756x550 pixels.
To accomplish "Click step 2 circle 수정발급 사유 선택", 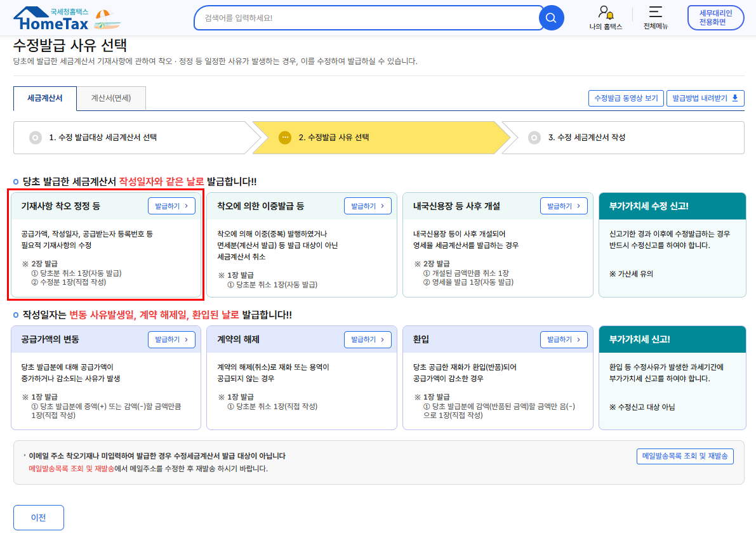I will 285,138.
